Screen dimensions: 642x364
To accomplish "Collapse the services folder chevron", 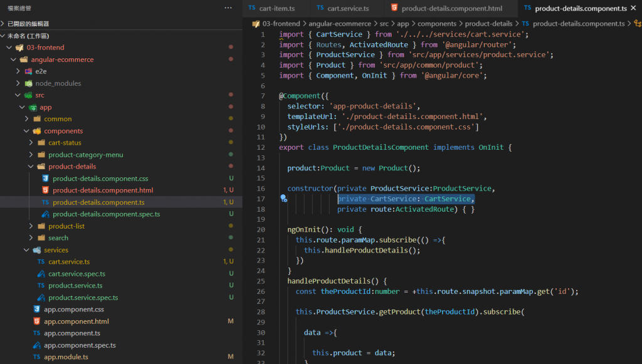I will tap(26, 250).
